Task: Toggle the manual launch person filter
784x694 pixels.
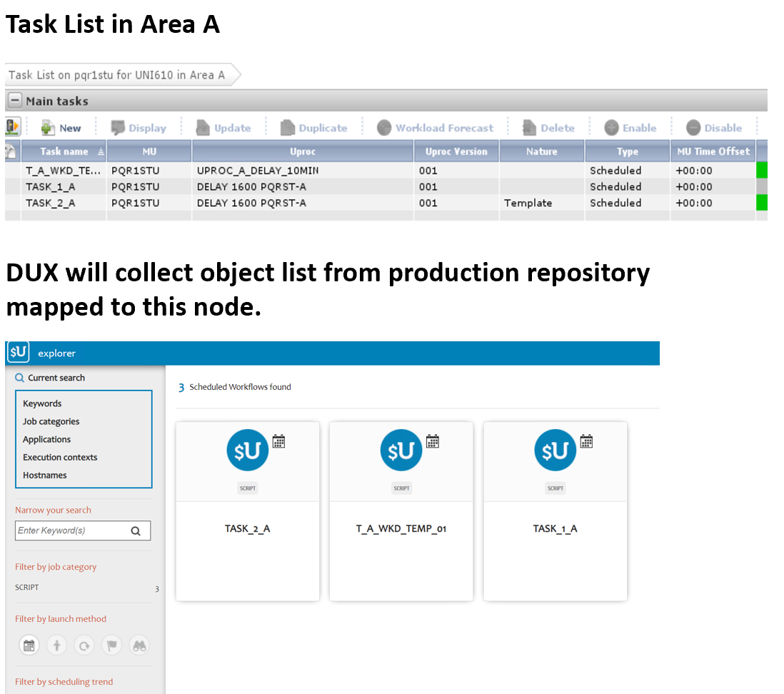Action: pyautogui.click(x=56, y=645)
